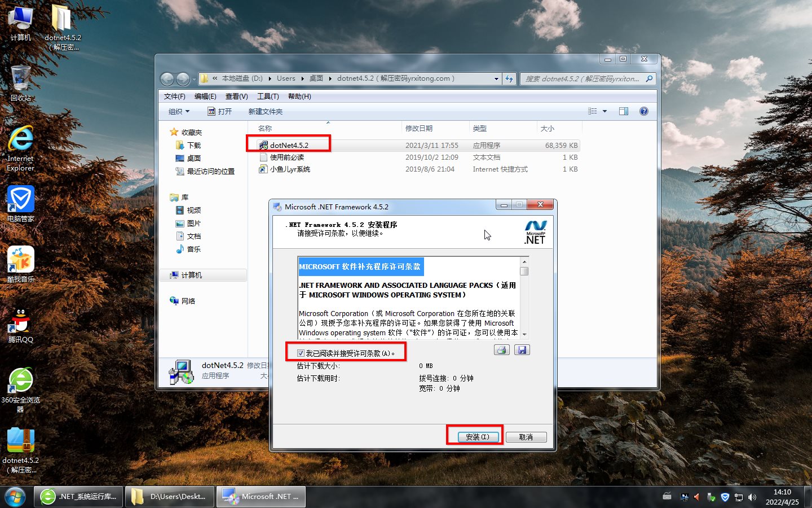Image resolution: width=812 pixels, height=508 pixels.
Task: Open recent pages dropdown next to forward arrow
Action: 194,79
